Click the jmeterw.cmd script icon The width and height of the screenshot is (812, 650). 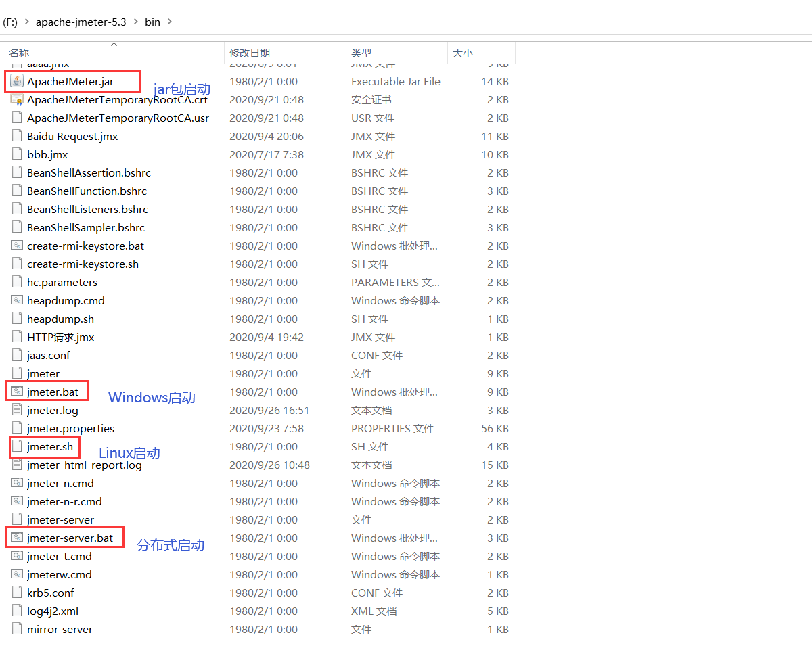click(x=17, y=574)
